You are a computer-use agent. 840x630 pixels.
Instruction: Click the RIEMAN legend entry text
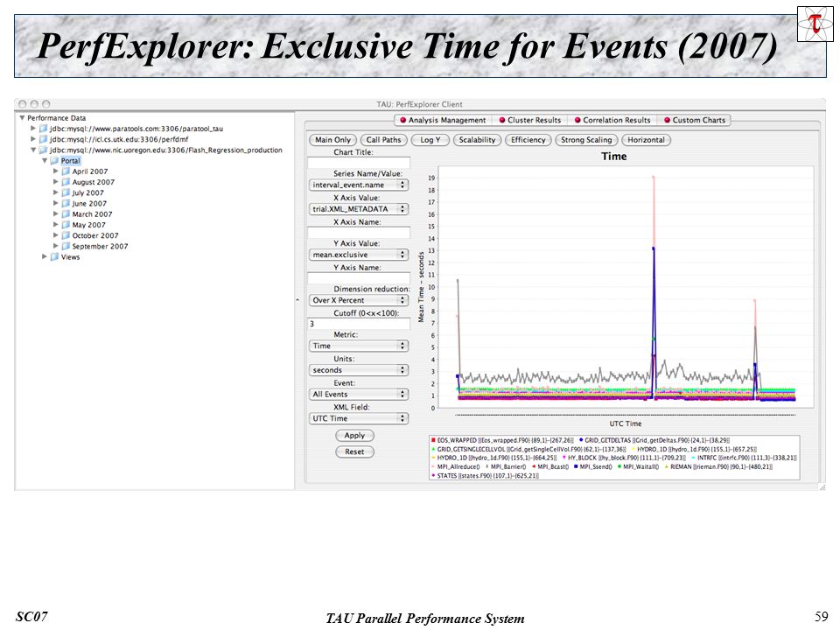pos(721,466)
